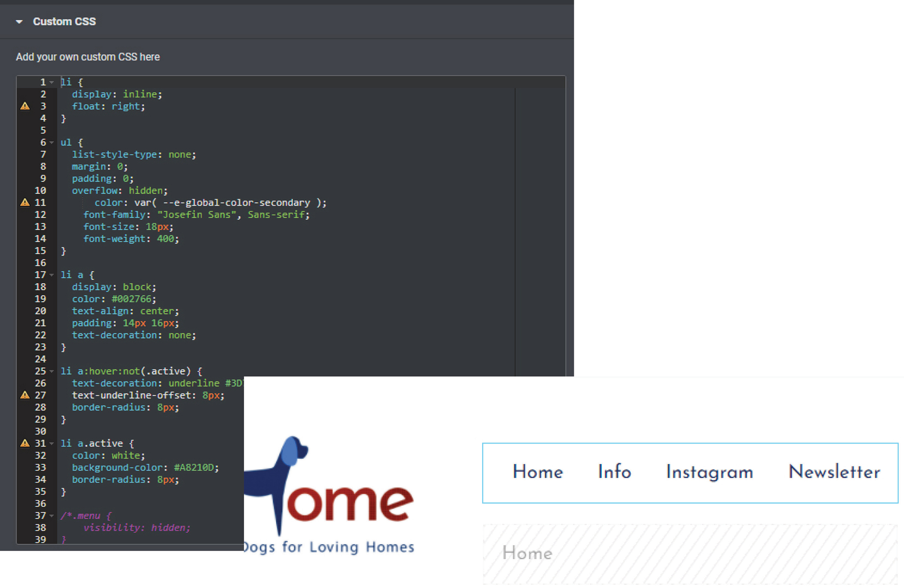
Task: Click the greyed-out Home placeholder item
Action: coord(527,554)
